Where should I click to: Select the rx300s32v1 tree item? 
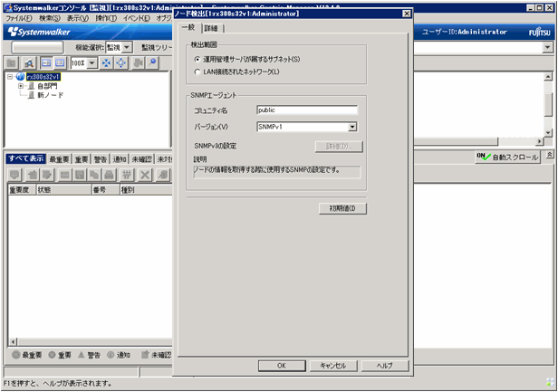click(x=43, y=76)
